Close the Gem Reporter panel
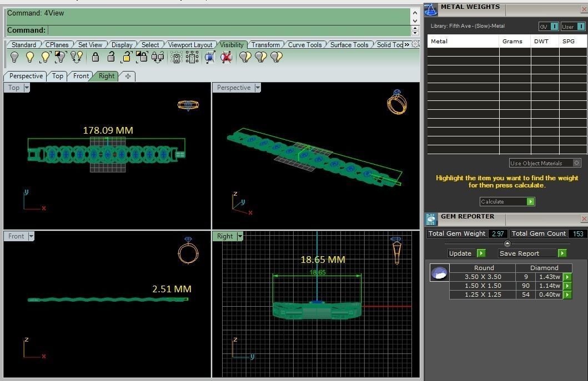The width and height of the screenshot is (588, 381). [x=584, y=219]
